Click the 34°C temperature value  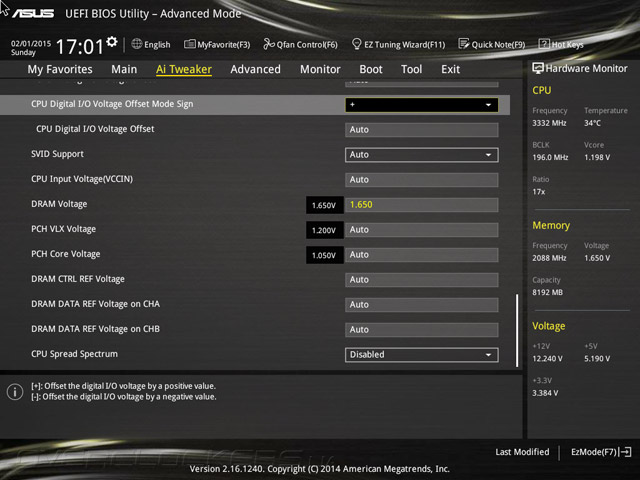[x=592, y=123]
